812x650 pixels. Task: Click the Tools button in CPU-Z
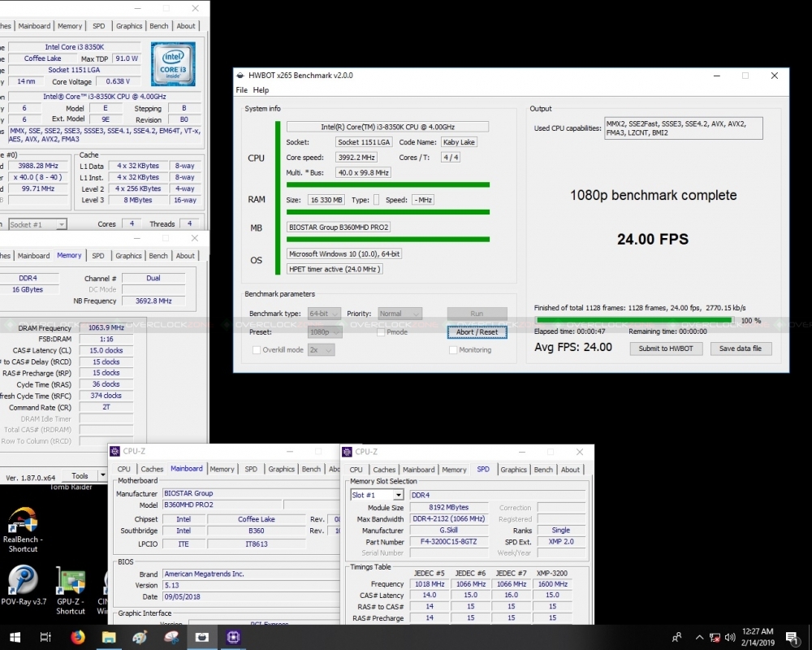(x=80, y=476)
